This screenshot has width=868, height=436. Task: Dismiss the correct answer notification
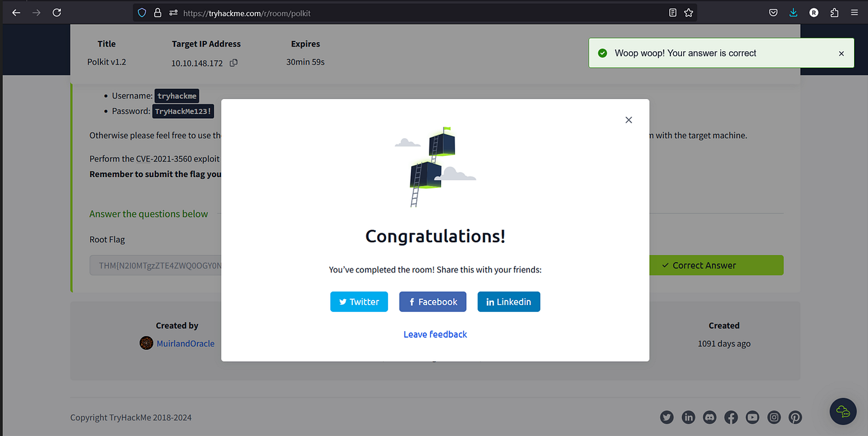[x=841, y=53]
